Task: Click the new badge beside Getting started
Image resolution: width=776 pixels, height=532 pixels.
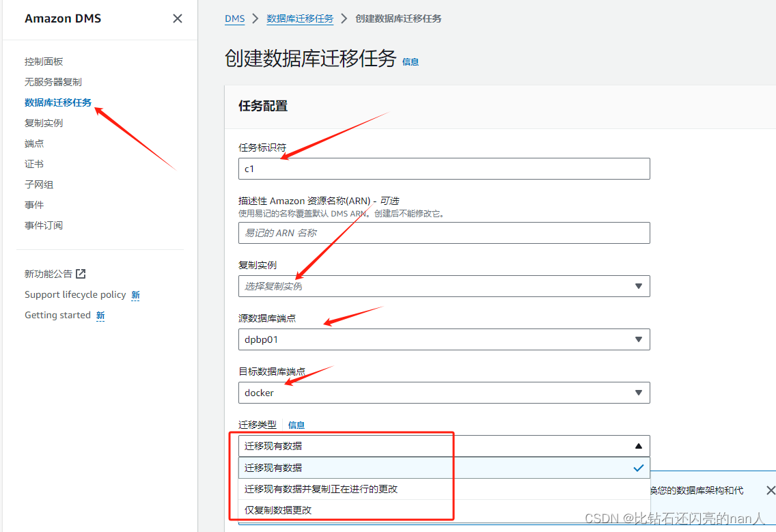Action: coord(100,316)
